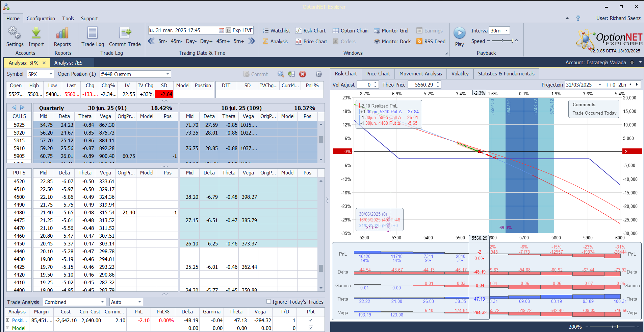644x332 pixels.
Task: Click the spreadsheet export icon near Commit
Action: (x=292, y=74)
